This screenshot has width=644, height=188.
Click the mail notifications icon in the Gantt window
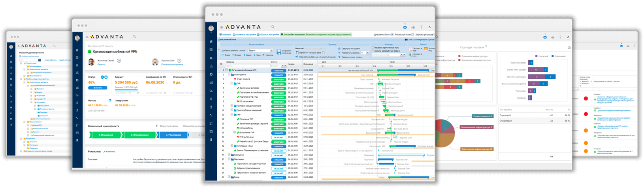(x=405, y=27)
